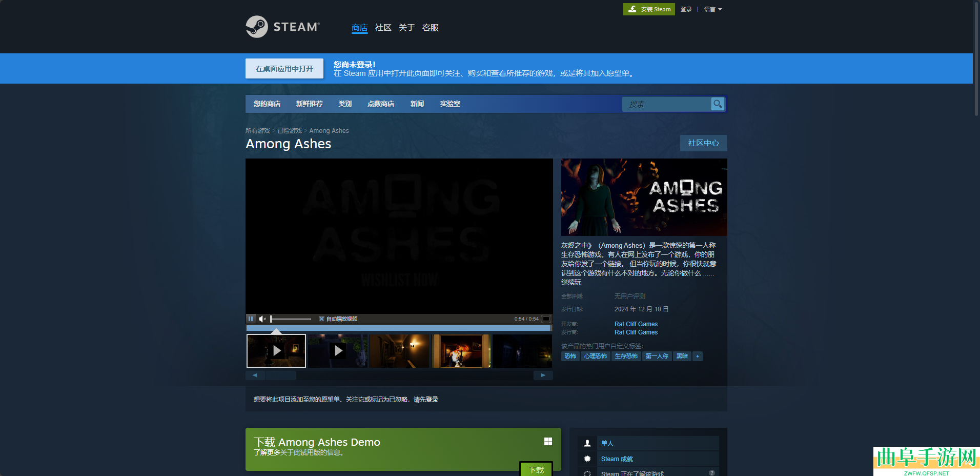The height and width of the screenshot is (476, 980).
Task: Click the 所有游戏 breadcrumb link
Action: coord(258,131)
